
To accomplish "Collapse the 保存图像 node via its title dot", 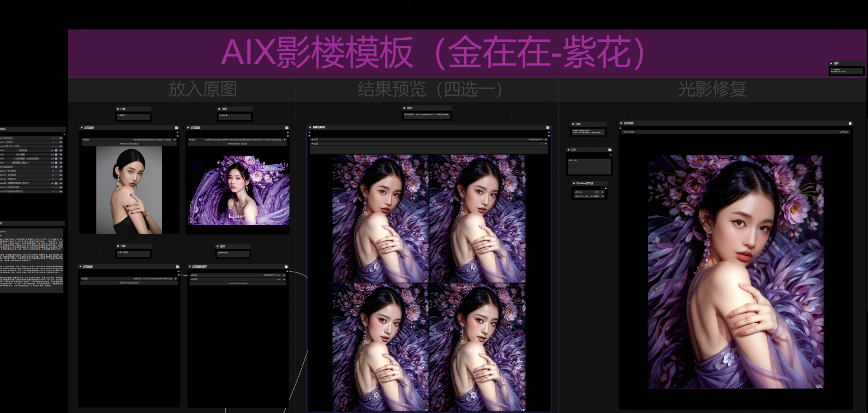I will pyautogui.click(x=621, y=123).
